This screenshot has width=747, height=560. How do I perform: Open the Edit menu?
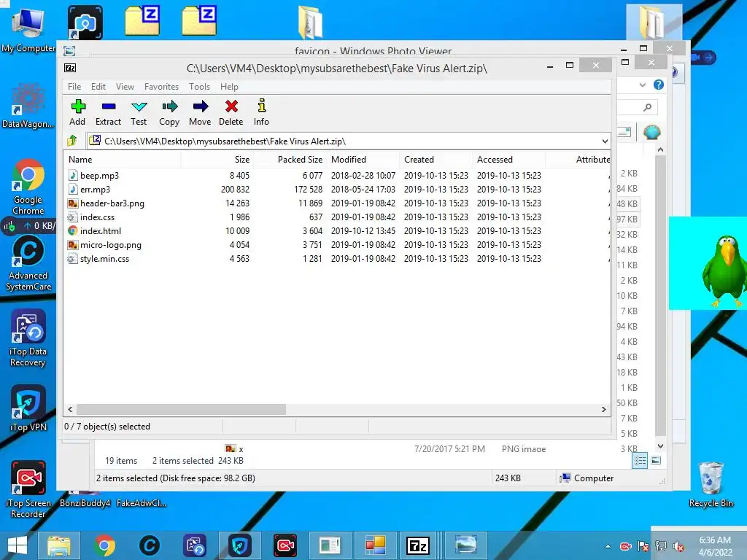98,87
